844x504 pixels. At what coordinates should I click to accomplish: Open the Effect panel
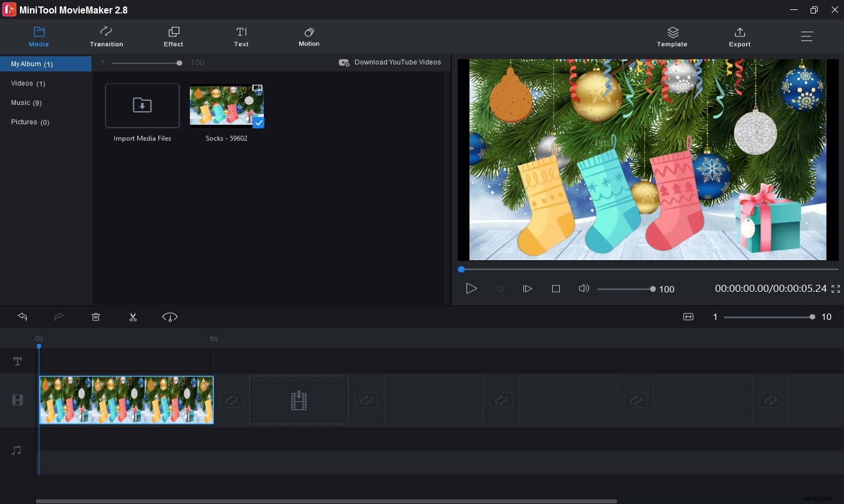[x=173, y=36]
